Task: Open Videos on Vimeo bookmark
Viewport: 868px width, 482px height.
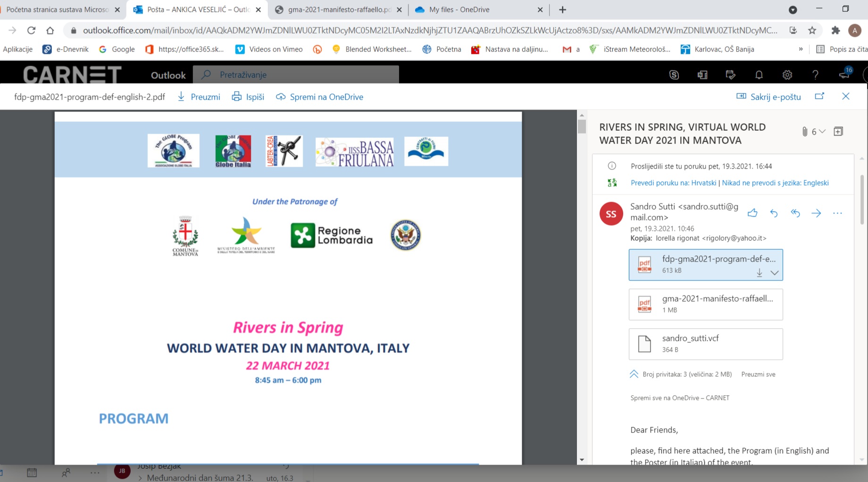Action: (x=269, y=49)
